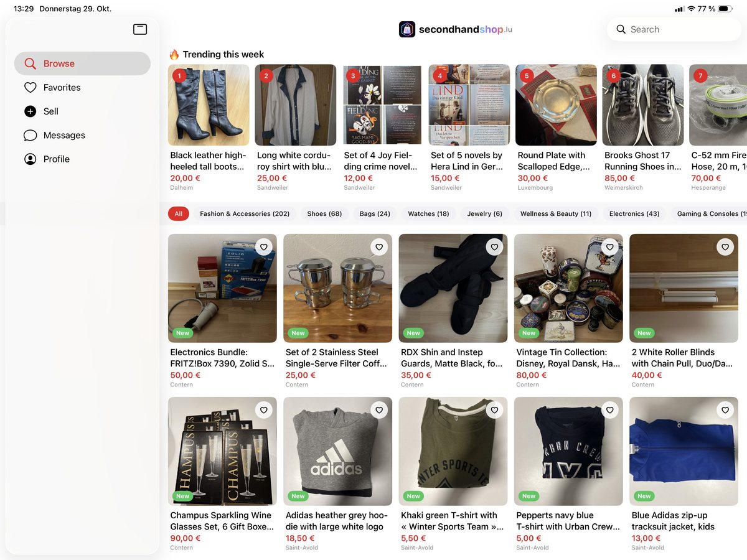Open trending Brooks Ghost 17 Running Shoes photo

click(x=643, y=105)
